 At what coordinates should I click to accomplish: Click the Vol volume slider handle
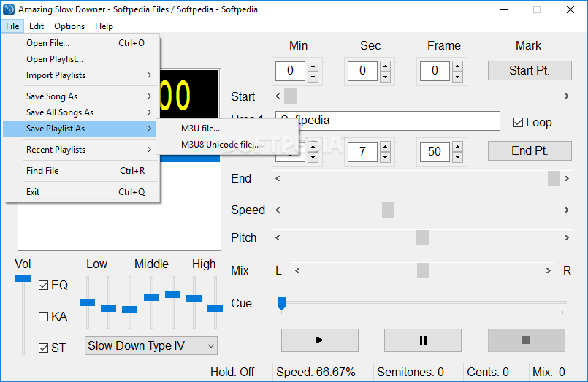tap(23, 278)
